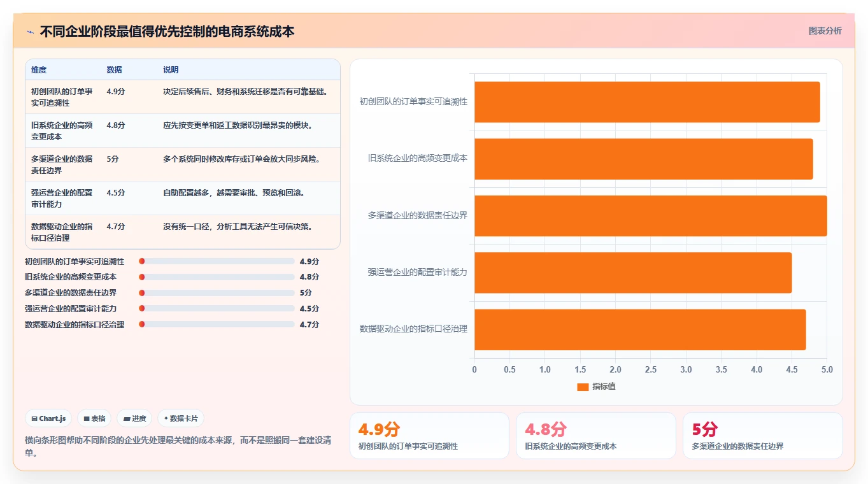Select the Chart.js tag chip
868x484 pixels.
pos(48,418)
